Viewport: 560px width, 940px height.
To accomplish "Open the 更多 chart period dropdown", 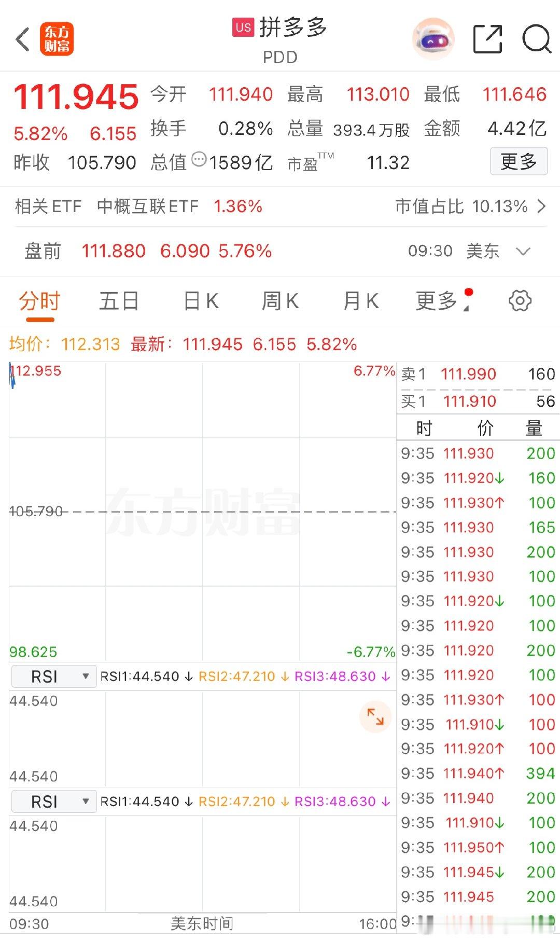I will click(444, 301).
